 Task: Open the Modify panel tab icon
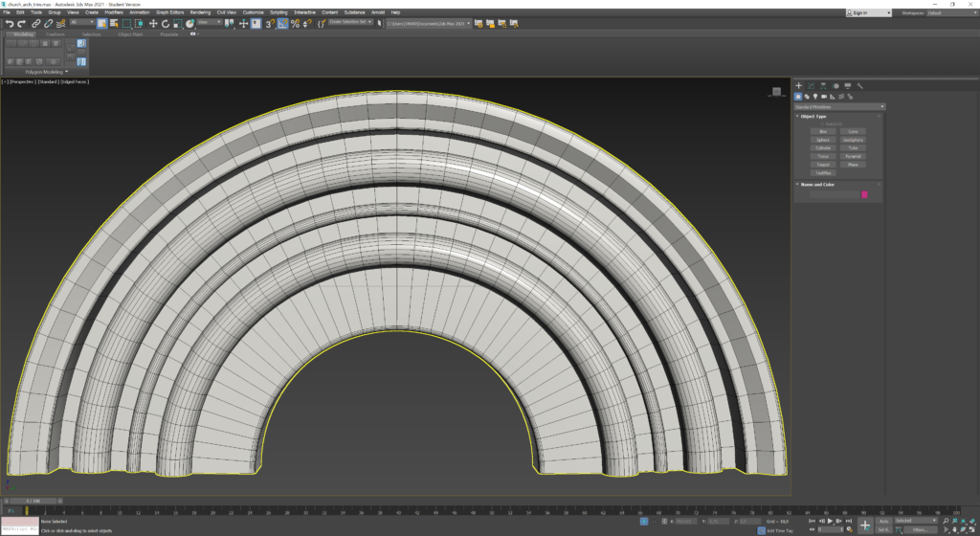pos(811,86)
